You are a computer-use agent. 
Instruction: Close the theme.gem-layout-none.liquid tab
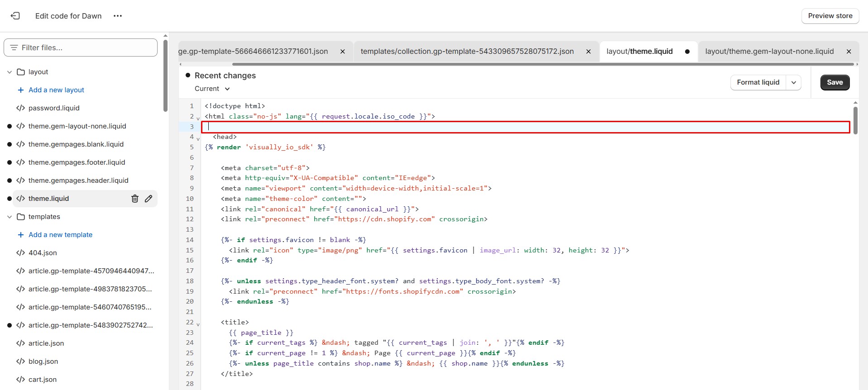(x=849, y=52)
